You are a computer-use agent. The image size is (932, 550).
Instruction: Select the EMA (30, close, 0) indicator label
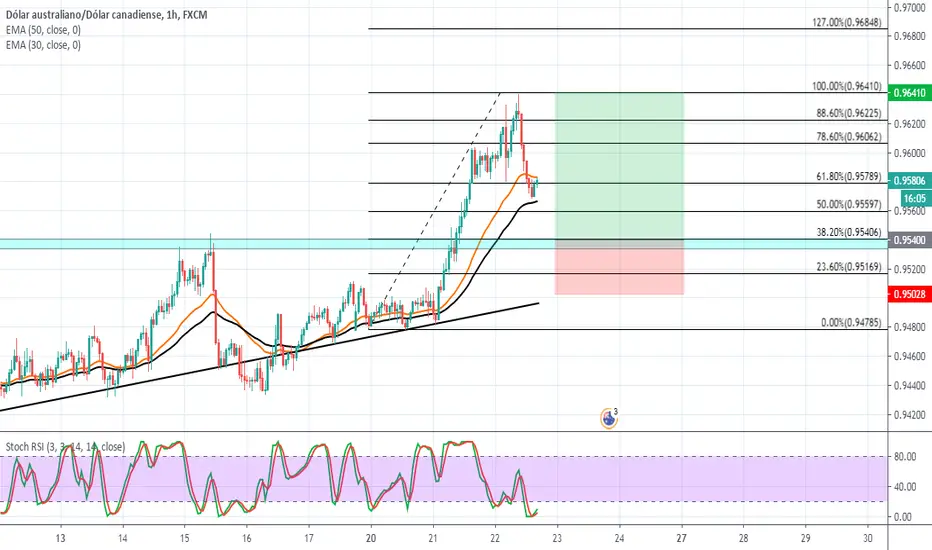pyautogui.click(x=43, y=45)
